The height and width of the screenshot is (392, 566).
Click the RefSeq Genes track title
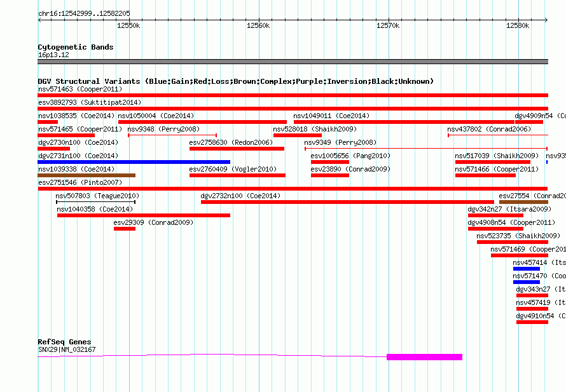pyautogui.click(x=64, y=342)
